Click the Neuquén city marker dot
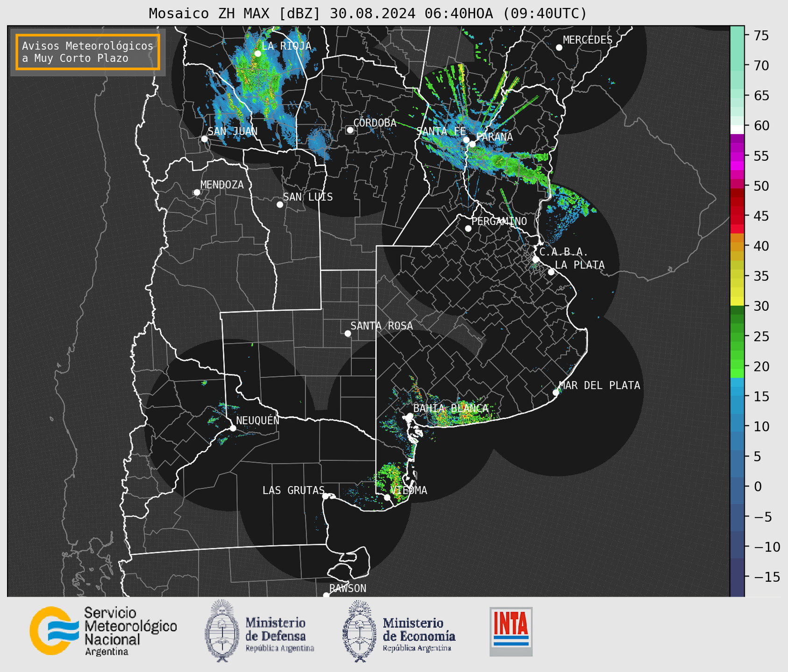This screenshot has height=672, width=788. [233, 428]
